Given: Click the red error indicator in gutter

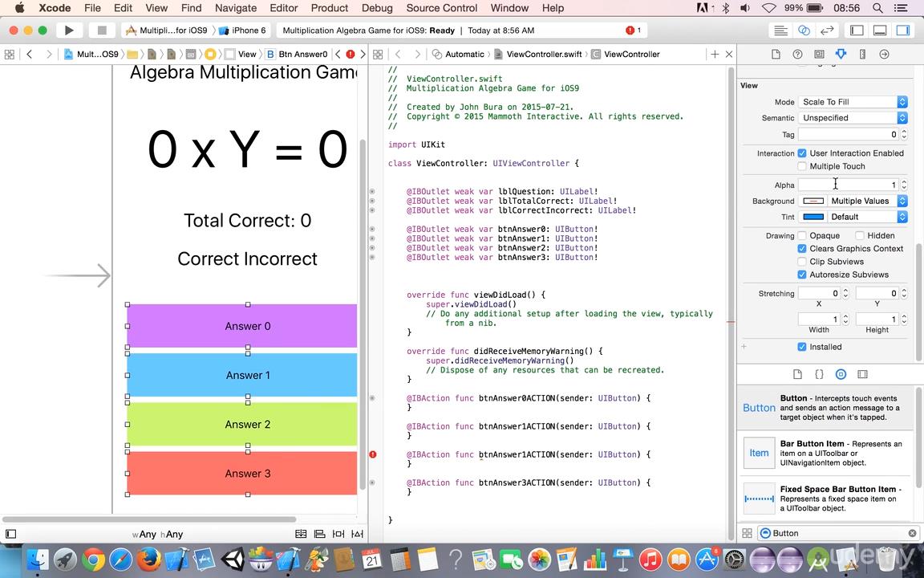Looking at the screenshot, I should point(372,454).
